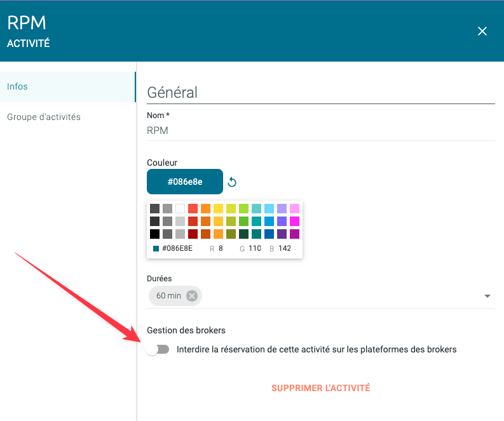Pick the bright red swatch in top row
This screenshot has height=421, width=504.
(x=193, y=208)
